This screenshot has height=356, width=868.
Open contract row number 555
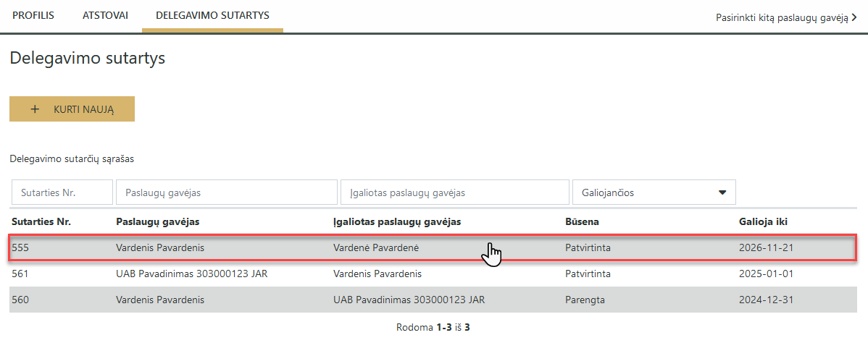[20, 247]
